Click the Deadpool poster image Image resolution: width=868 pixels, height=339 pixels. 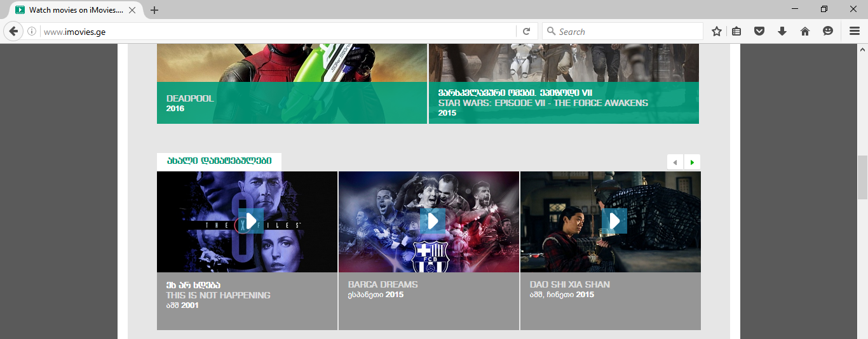(x=292, y=63)
